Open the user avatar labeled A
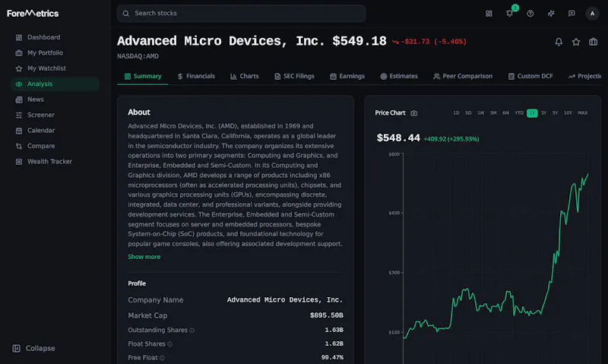Image resolution: width=608 pixels, height=364 pixels. (x=592, y=14)
